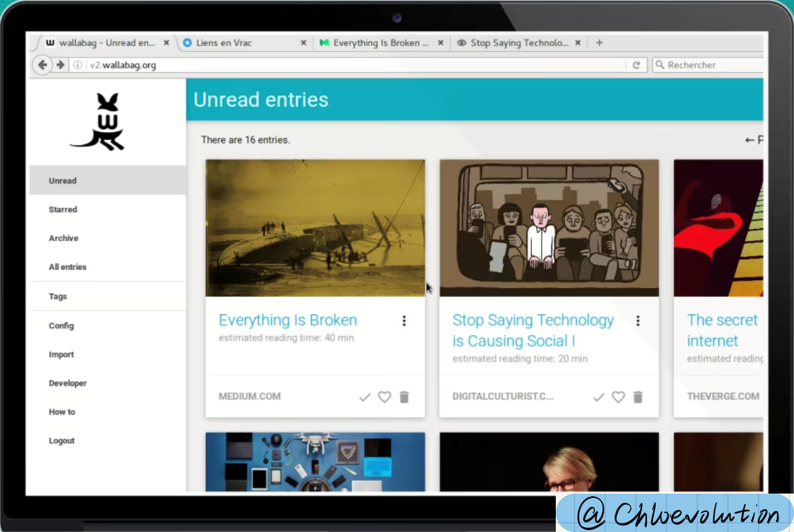The width and height of the screenshot is (794, 532).
Task: Delete the Stop Saying Technology entry
Action: click(x=638, y=397)
